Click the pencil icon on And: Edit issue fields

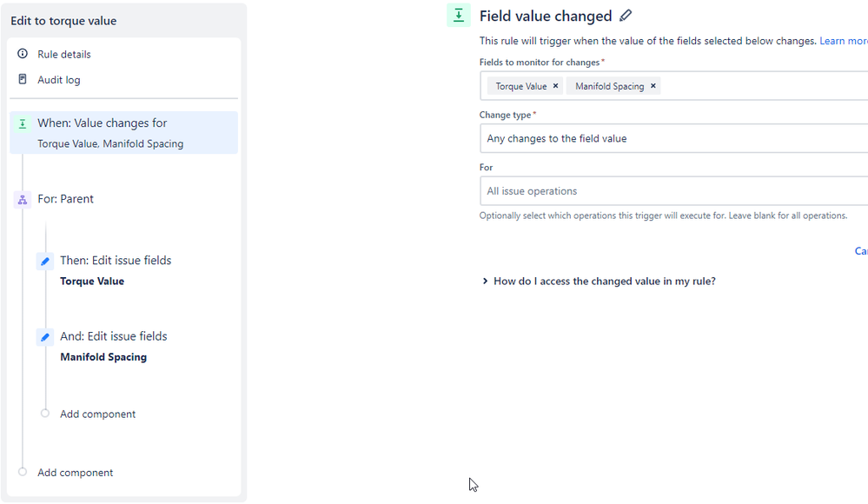pos(44,336)
